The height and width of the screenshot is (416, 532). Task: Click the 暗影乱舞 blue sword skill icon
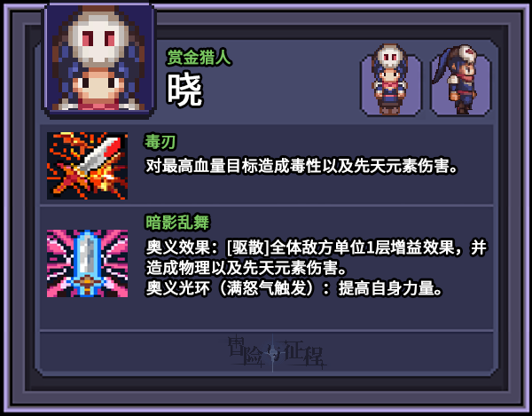click(x=87, y=263)
